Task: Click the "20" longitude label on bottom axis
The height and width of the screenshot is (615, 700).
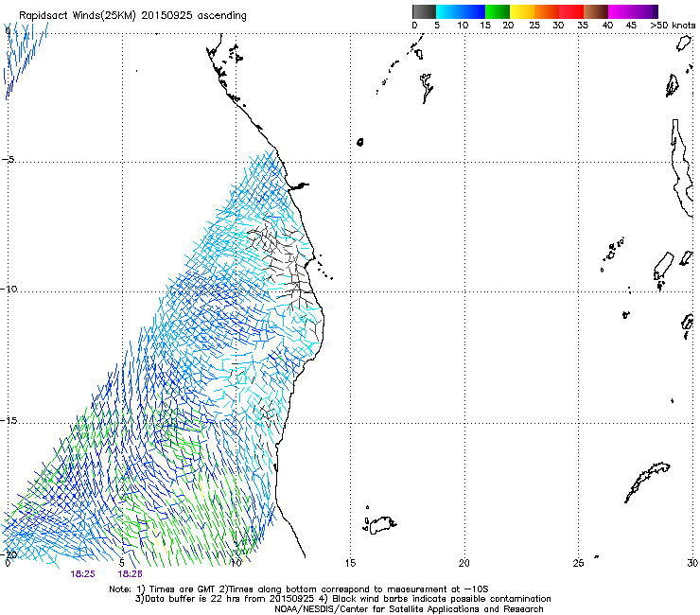Action: click(464, 563)
